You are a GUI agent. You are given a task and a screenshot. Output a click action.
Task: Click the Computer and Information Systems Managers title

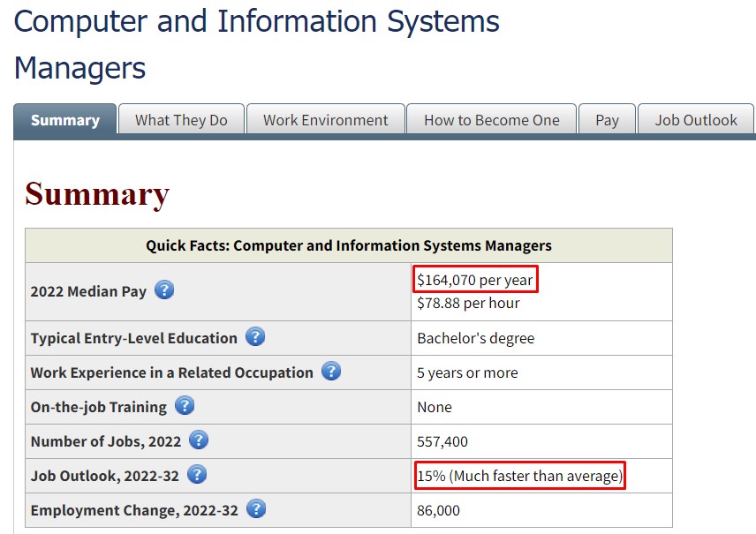(x=256, y=44)
